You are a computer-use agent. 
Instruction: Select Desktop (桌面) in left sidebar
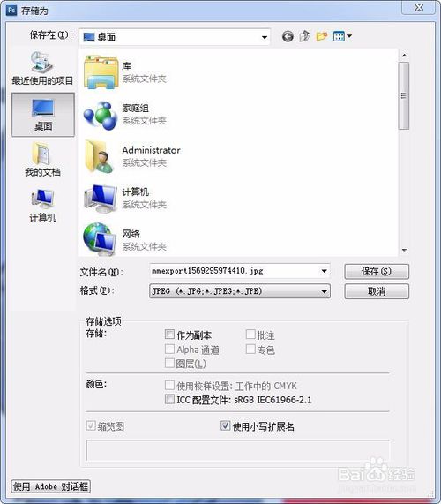[x=43, y=115]
